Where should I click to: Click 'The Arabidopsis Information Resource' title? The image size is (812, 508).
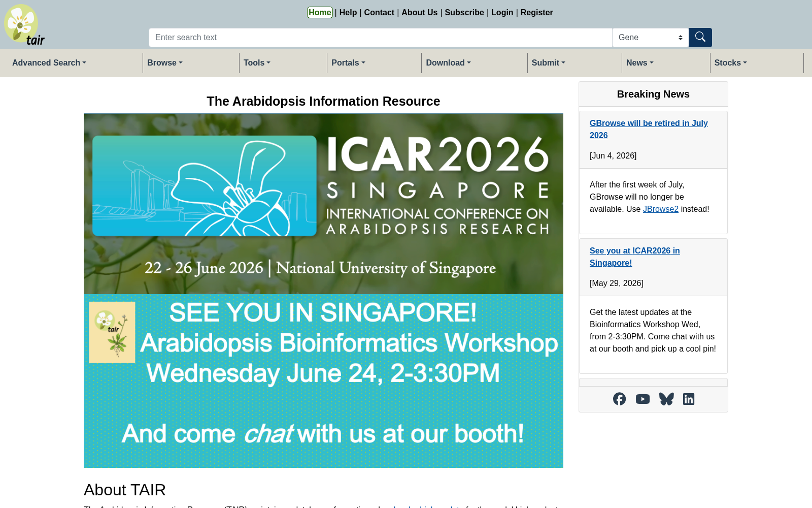click(323, 101)
